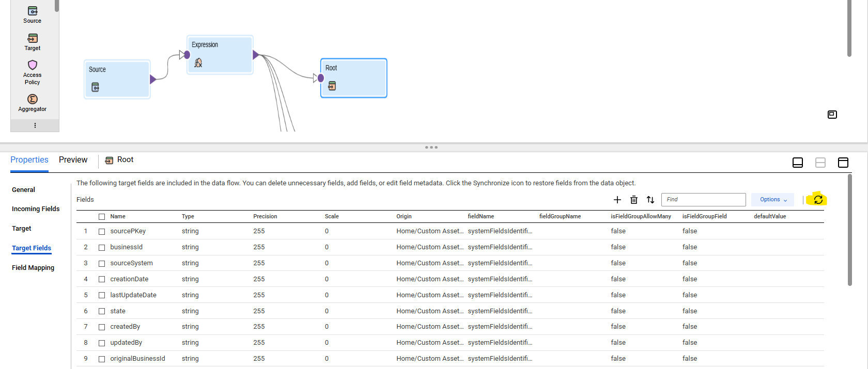Open the Options dropdown
Image resolution: width=868 pixels, height=369 pixels.
[773, 200]
